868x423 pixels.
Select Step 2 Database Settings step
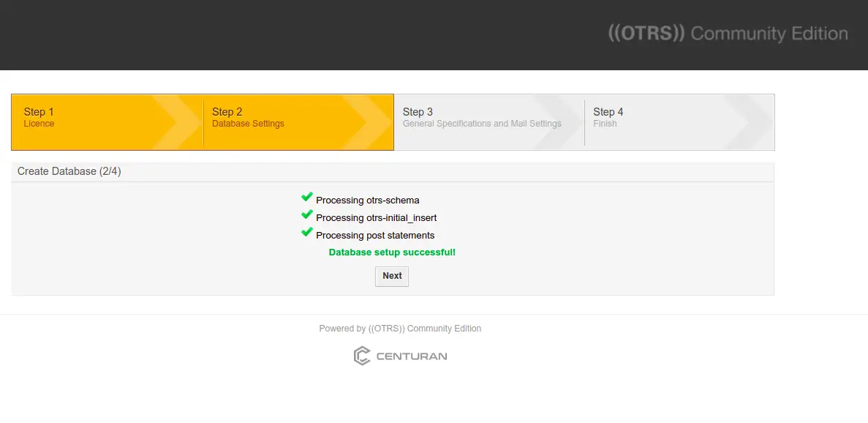(x=298, y=122)
